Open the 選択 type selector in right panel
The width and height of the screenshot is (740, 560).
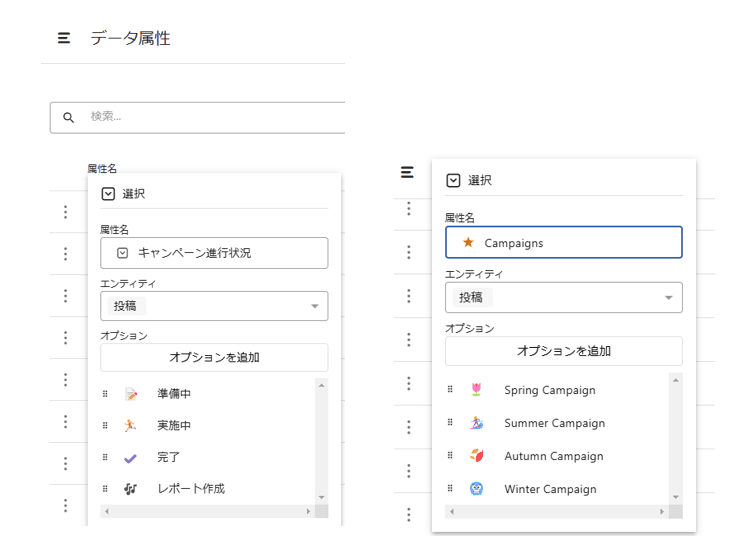click(453, 180)
